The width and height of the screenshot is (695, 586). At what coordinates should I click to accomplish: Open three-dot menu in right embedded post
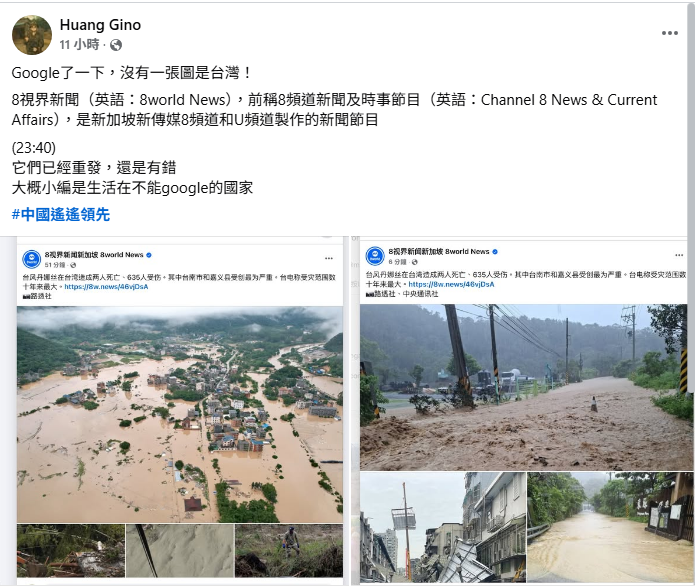(x=679, y=255)
